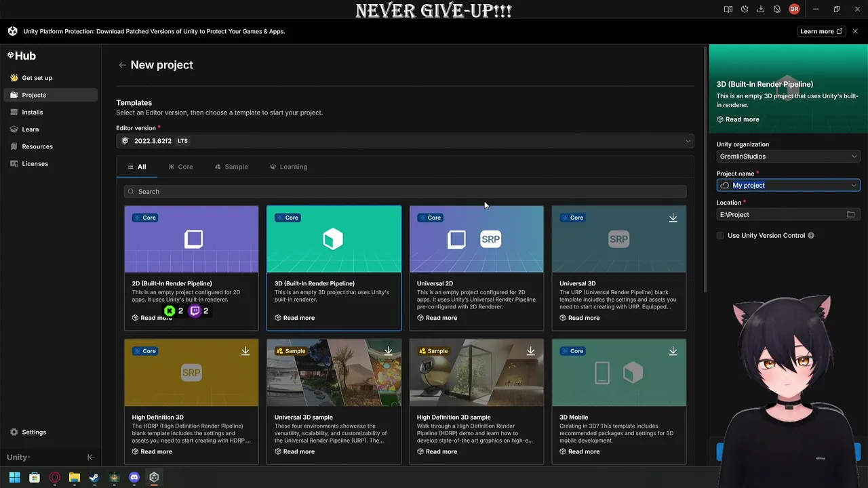Screen dimensions: 868x488
Task: Select the Universal 3D sample template
Action: (x=334, y=401)
